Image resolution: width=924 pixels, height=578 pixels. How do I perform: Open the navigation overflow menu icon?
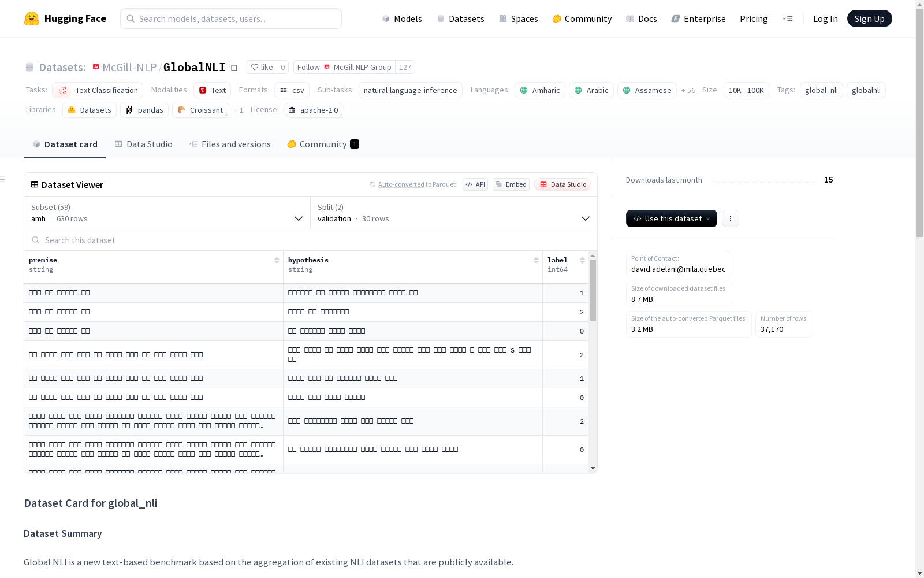[x=787, y=18]
